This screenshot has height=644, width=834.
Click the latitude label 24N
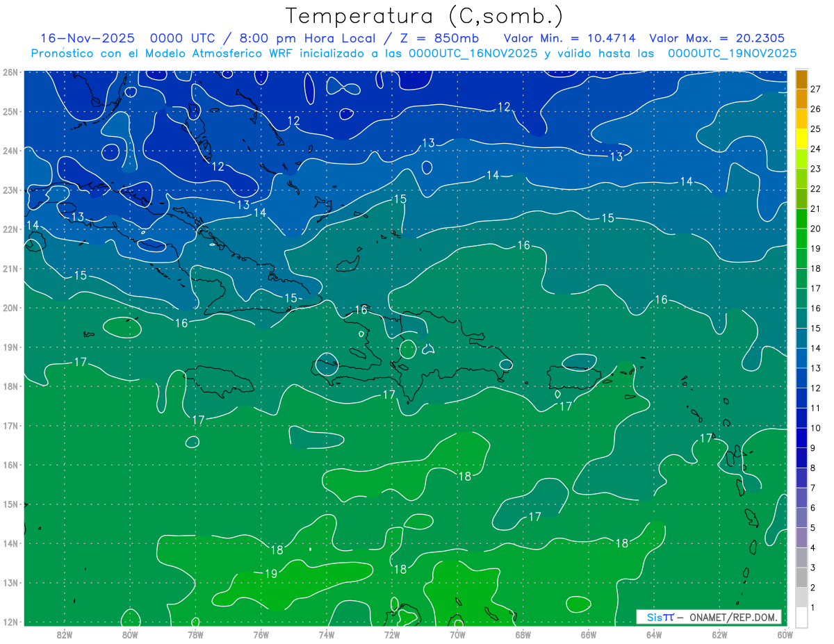pyautogui.click(x=10, y=151)
